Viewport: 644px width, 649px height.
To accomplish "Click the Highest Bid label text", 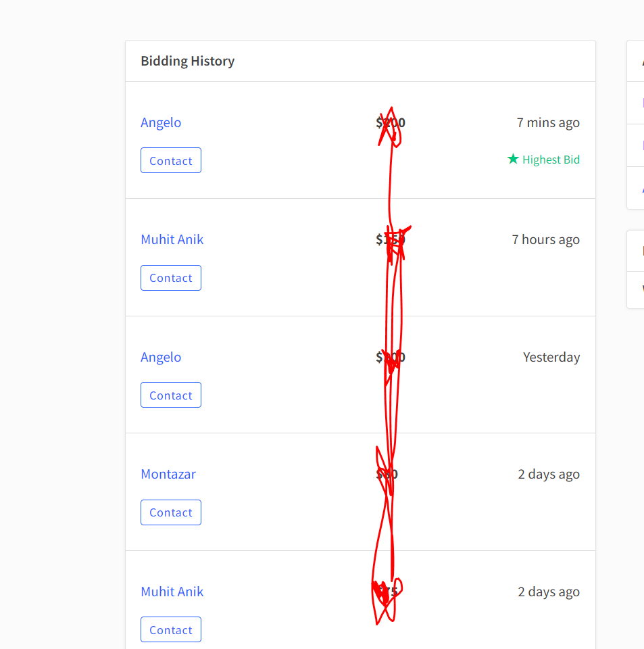I will (551, 160).
